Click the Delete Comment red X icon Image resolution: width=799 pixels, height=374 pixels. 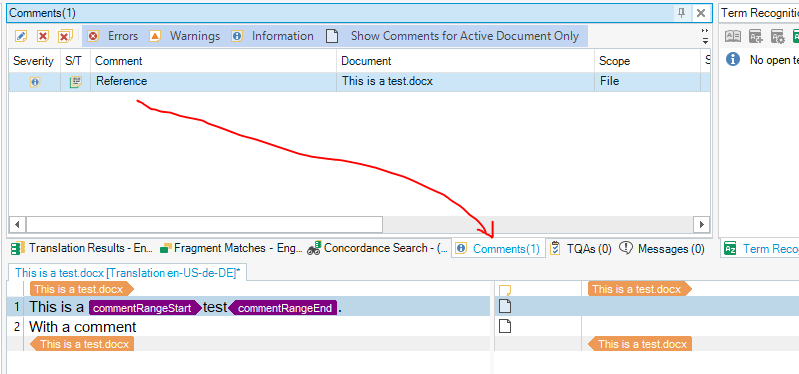pyautogui.click(x=43, y=36)
